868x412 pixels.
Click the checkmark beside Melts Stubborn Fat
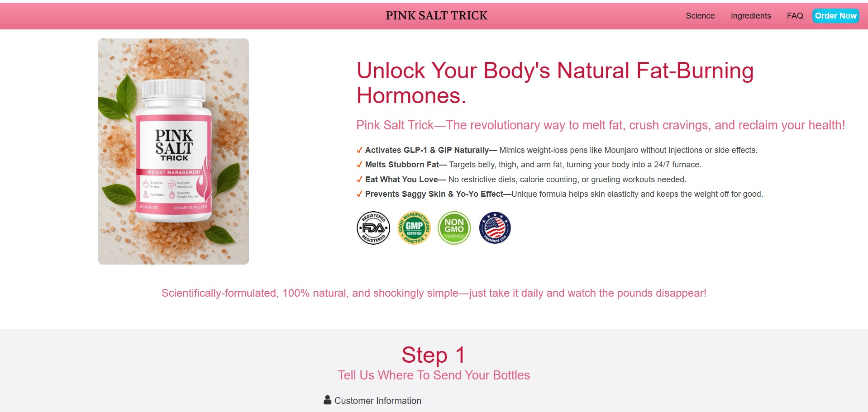click(x=359, y=165)
